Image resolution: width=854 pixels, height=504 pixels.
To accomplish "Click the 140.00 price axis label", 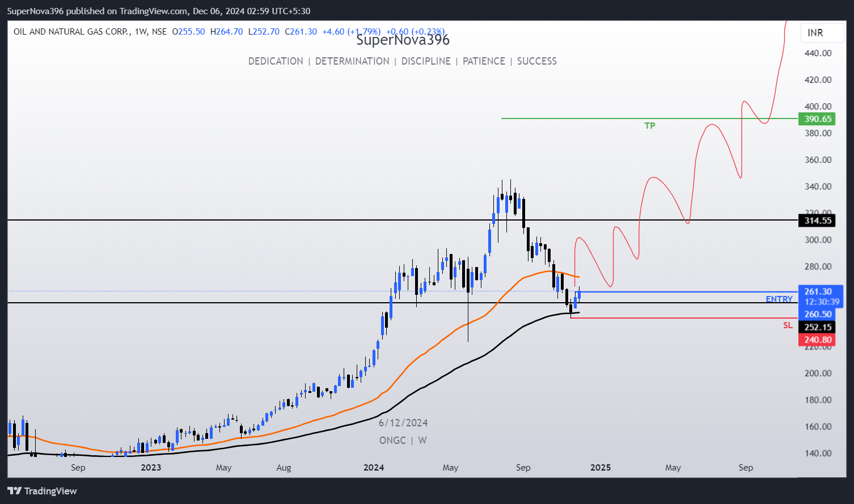I will (818, 453).
